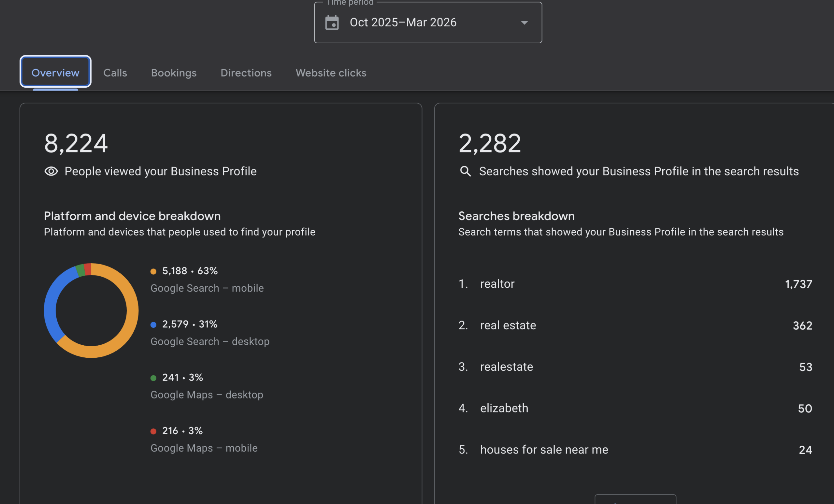The image size is (834, 504).
Task: Expand the Time period dropdown arrow
Action: (x=524, y=23)
